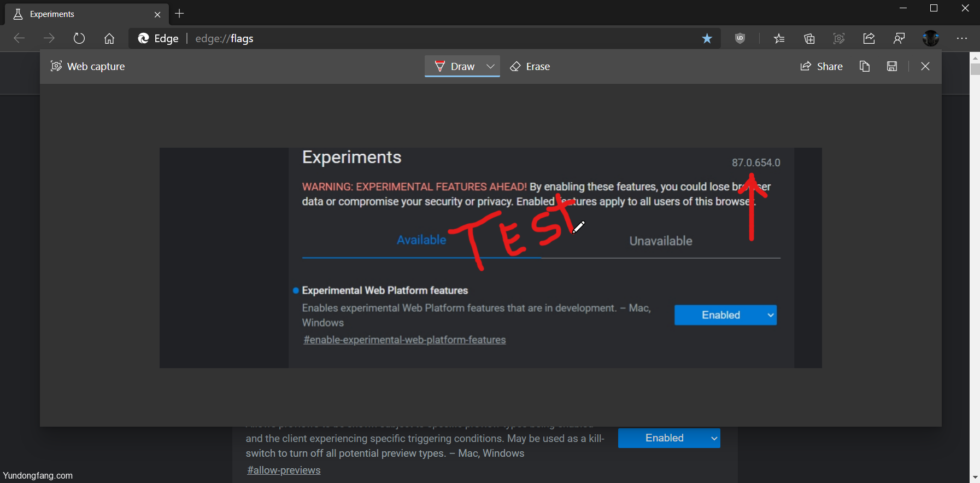
Task: Click the favorite star in address bar
Action: coord(707,38)
